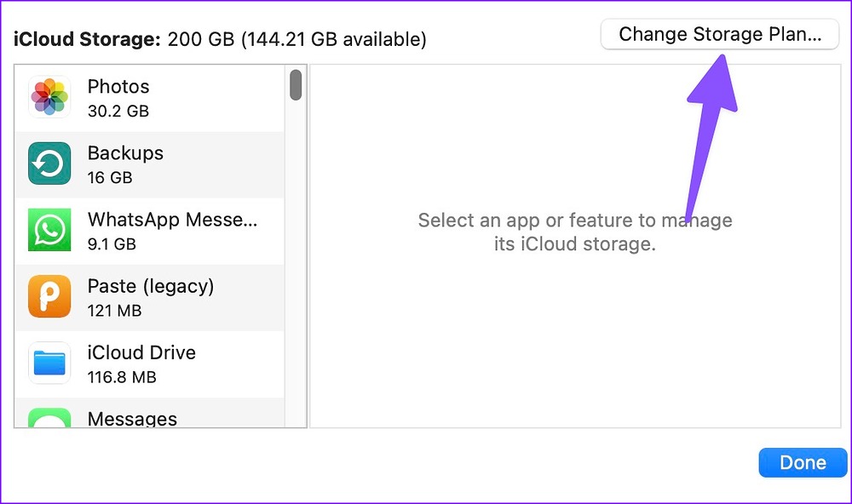Select the iCloud Drive name text
852x504 pixels.
click(141, 352)
